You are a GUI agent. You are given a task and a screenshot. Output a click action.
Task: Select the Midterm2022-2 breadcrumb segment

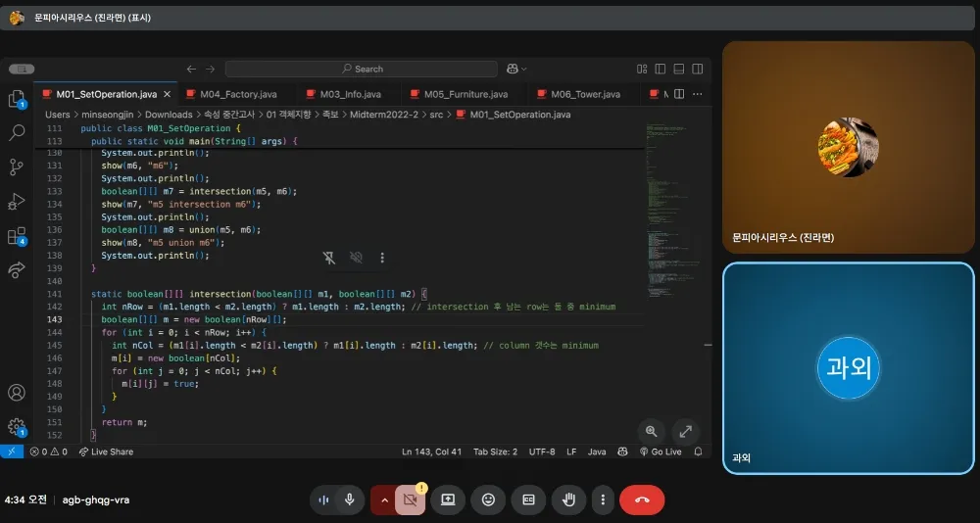[x=384, y=115]
